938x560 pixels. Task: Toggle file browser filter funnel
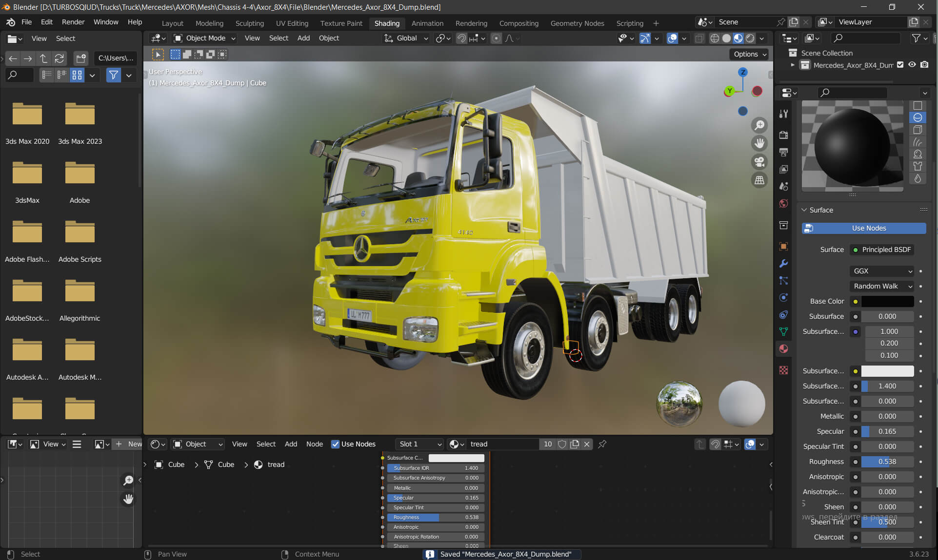click(114, 75)
